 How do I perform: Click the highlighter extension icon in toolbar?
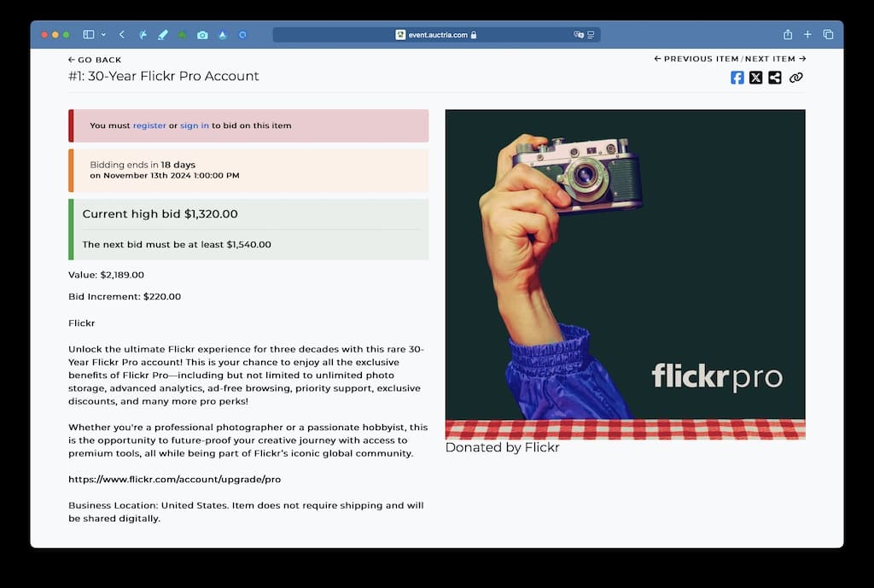click(x=163, y=35)
